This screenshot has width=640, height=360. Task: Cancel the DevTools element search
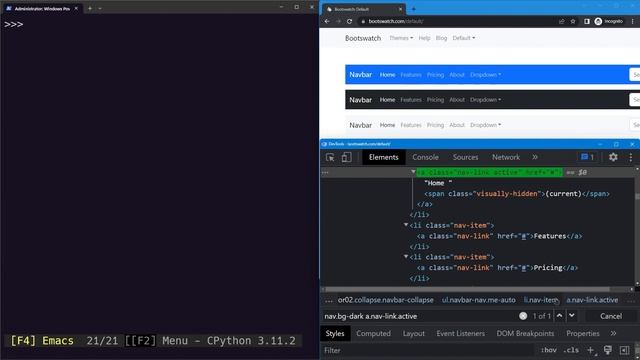tap(611, 316)
